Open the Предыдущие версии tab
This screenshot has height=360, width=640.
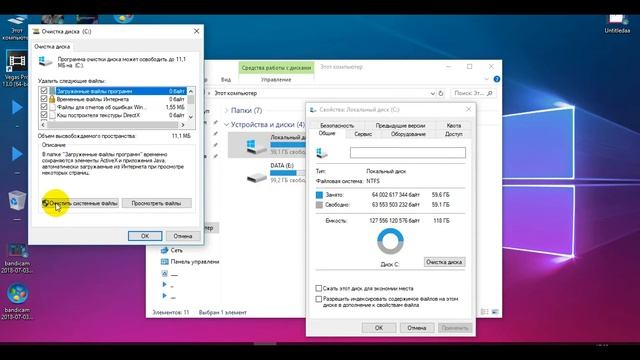pyautogui.click(x=400, y=126)
